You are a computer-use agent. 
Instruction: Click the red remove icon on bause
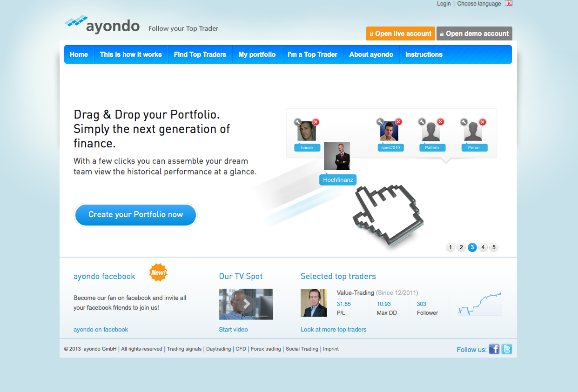[x=316, y=122]
